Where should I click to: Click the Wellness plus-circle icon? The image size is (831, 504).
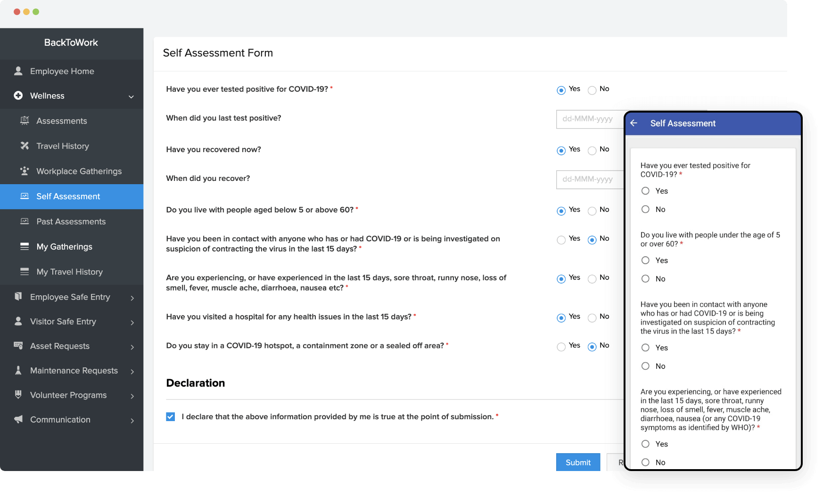(18, 96)
